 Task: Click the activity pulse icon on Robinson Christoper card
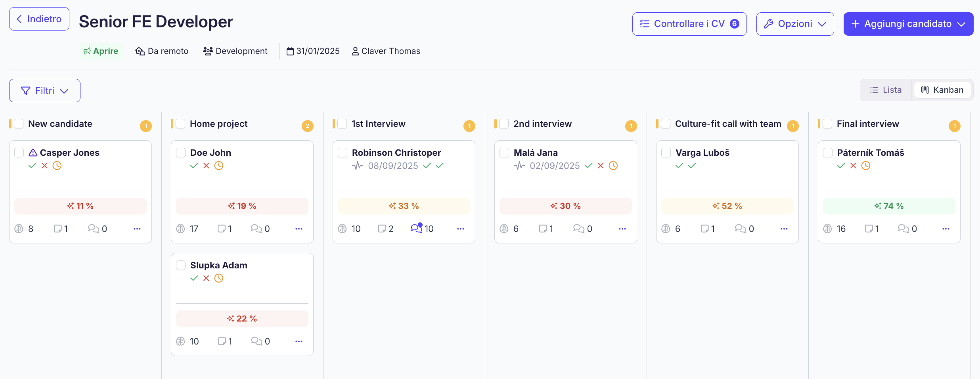pos(358,166)
